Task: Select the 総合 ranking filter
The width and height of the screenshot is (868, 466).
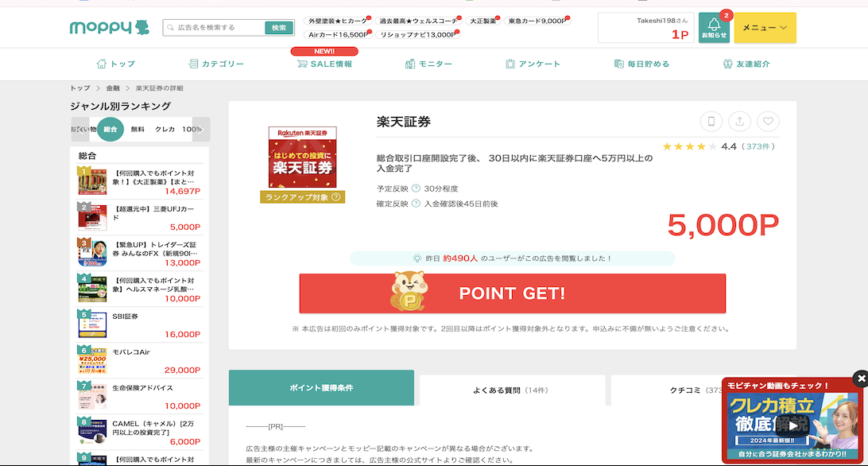Action: point(110,129)
